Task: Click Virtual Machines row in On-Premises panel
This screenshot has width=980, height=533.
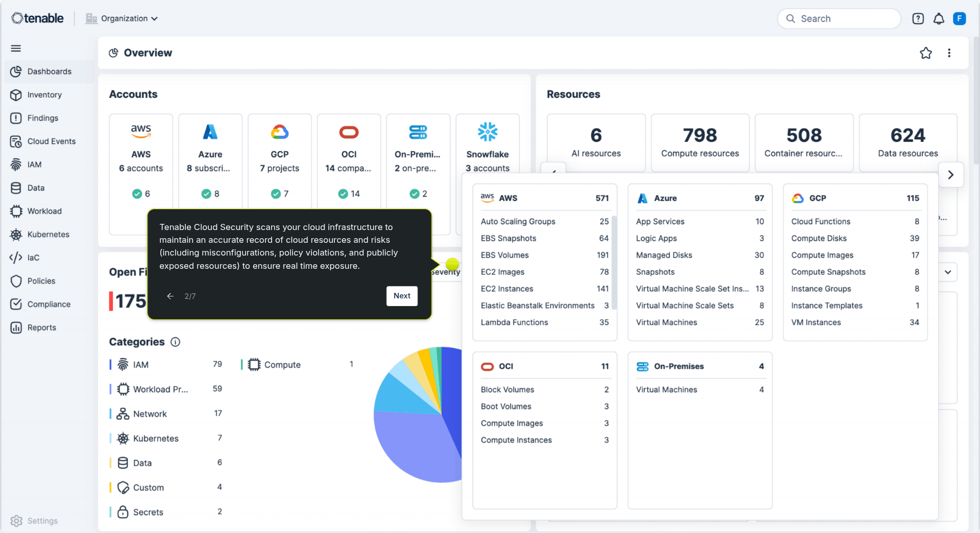Action: (x=700, y=390)
